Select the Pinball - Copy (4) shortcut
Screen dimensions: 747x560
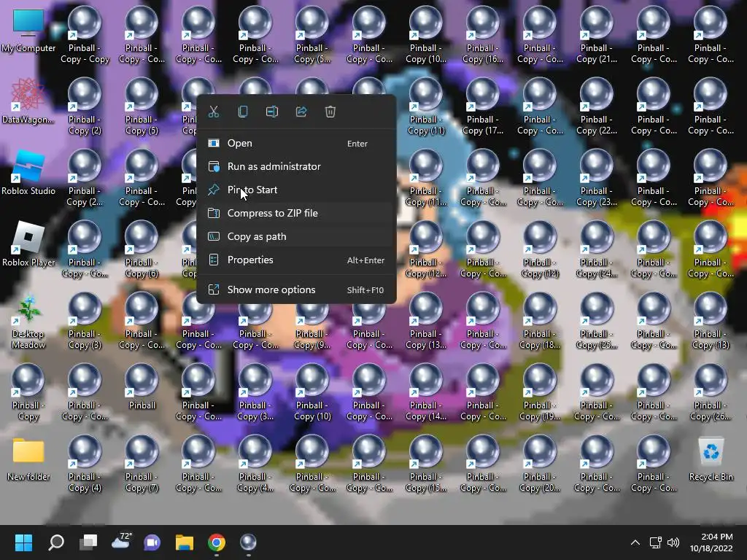[85, 464]
